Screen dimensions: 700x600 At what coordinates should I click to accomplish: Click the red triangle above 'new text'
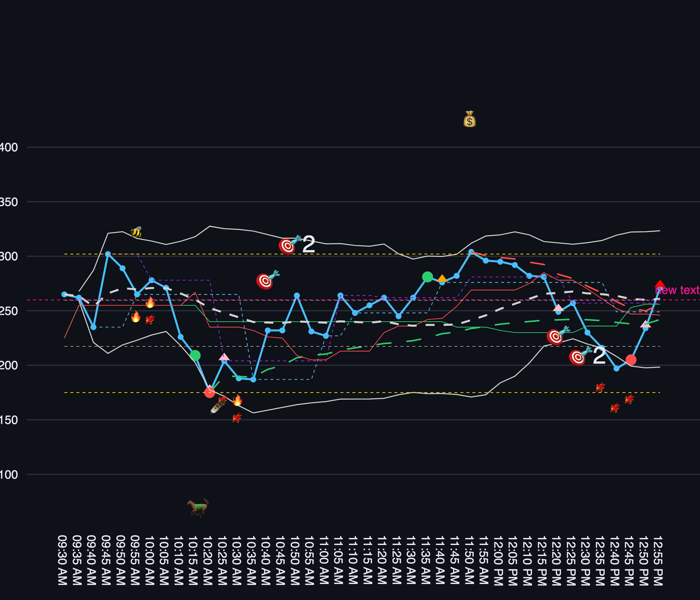660,284
